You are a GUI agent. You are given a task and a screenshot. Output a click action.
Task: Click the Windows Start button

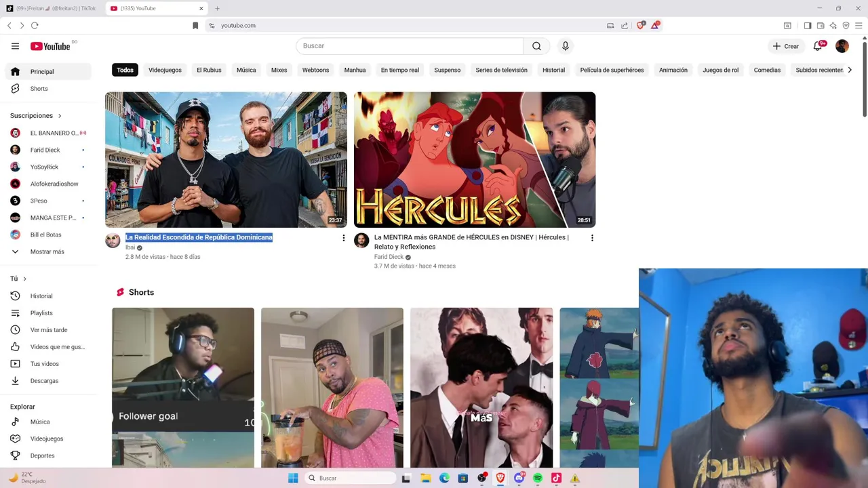pyautogui.click(x=293, y=478)
